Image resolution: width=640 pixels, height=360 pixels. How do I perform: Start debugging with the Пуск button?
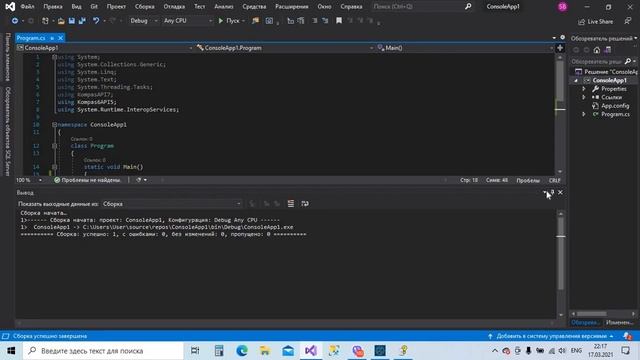click(229, 21)
